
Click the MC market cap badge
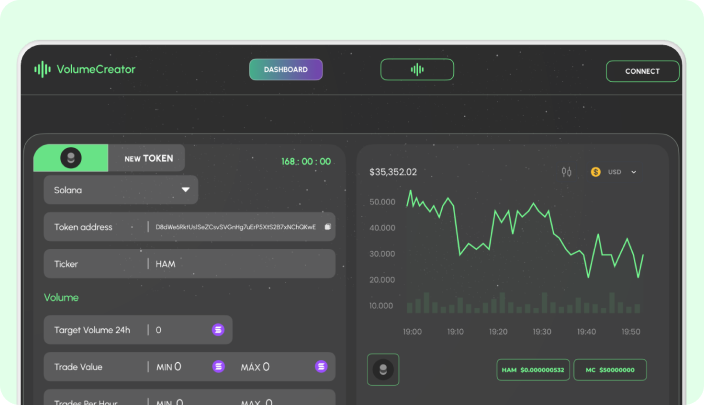coord(610,370)
